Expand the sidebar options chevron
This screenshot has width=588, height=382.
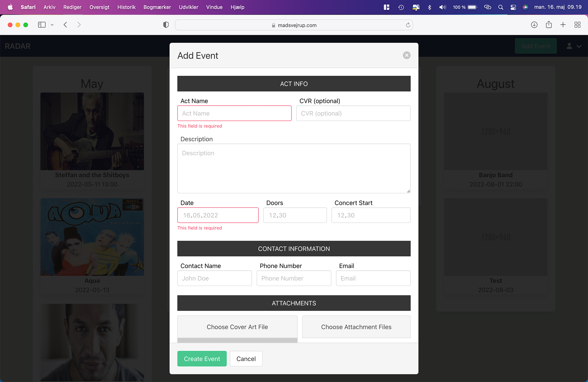coord(52,25)
